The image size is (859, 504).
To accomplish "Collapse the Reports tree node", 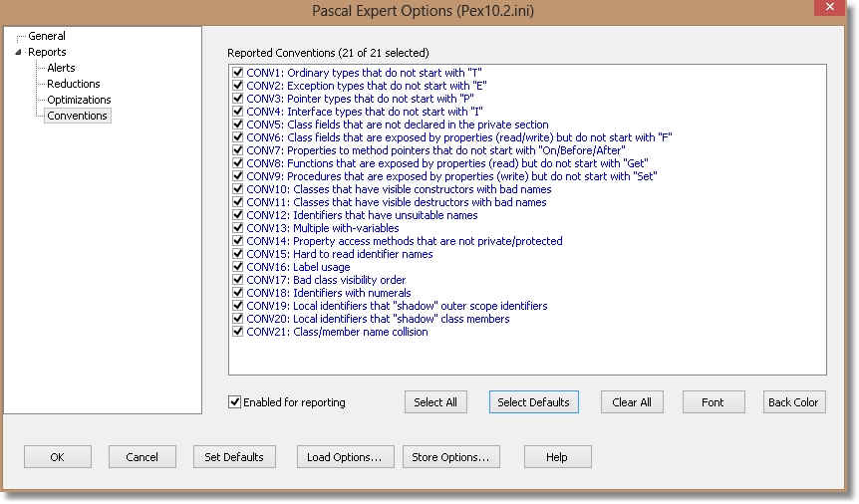I will (x=18, y=52).
